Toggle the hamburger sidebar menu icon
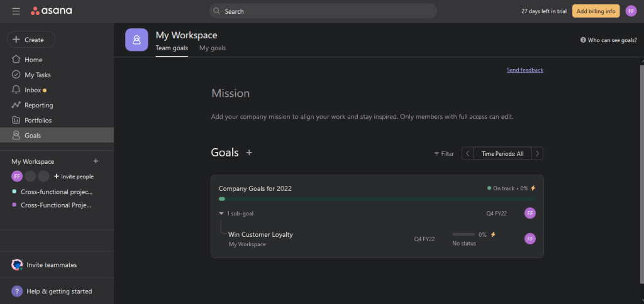Screen dimensions: 644x304 point(16,11)
